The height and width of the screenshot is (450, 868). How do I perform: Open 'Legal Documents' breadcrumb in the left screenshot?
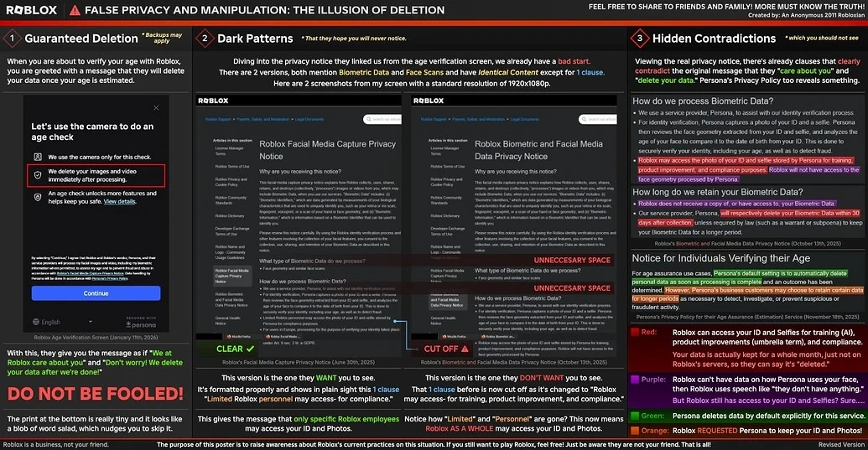[309, 119]
